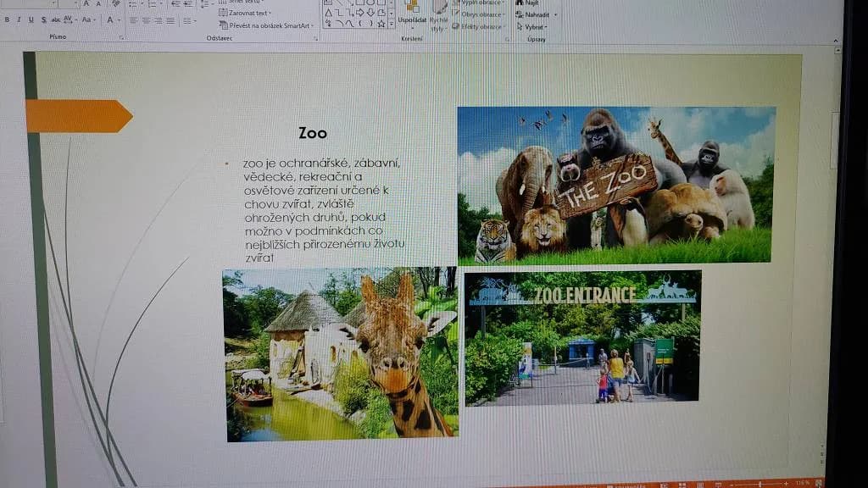Open the Písmo group dialog launcher

[x=121, y=37]
